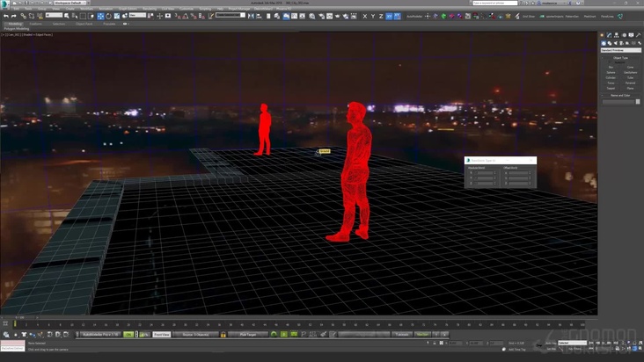Screen dimensions: 644x362
Task: Click the Render teapot icon
Action: coord(337,16)
